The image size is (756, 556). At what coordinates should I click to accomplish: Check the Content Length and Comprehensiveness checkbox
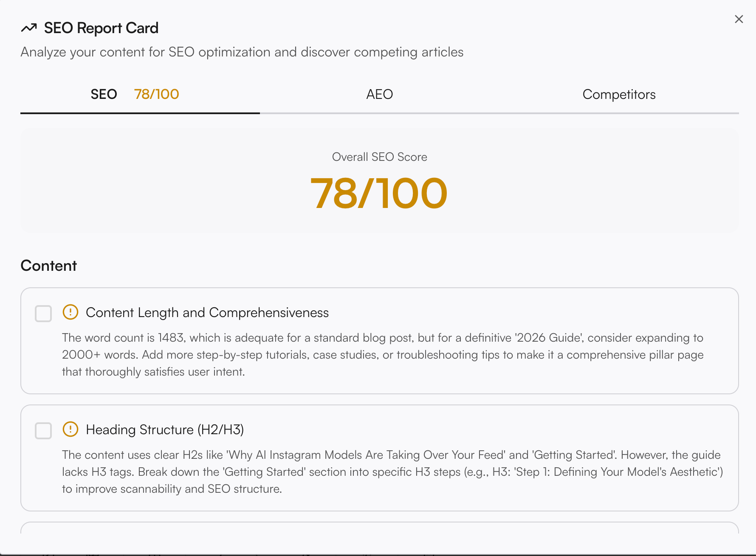pyautogui.click(x=43, y=314)
